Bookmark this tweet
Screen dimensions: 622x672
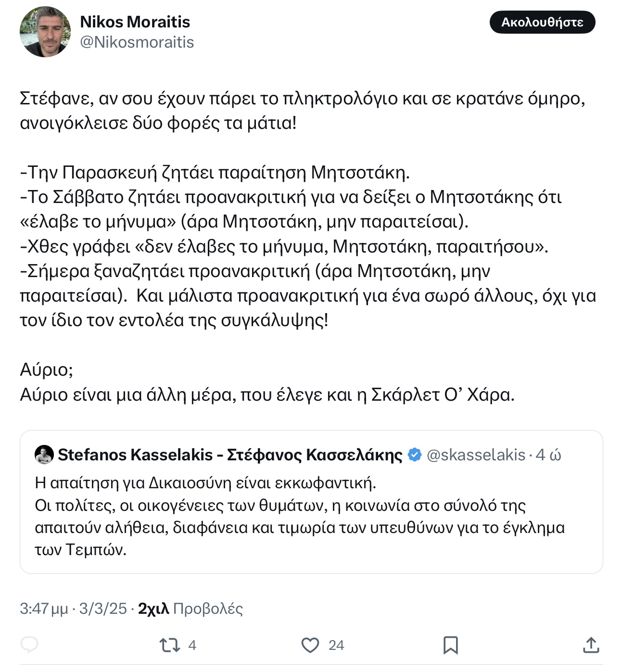[x=450, y=645]
